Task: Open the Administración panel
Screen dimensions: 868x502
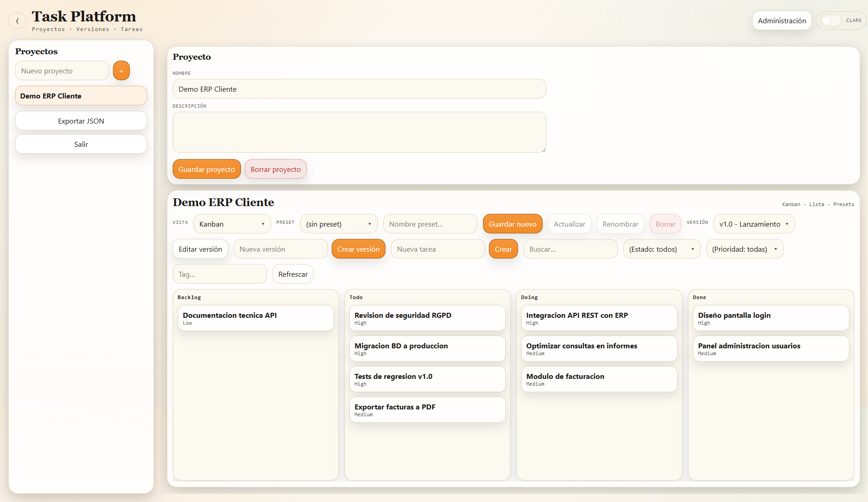Action: point(782,20)
